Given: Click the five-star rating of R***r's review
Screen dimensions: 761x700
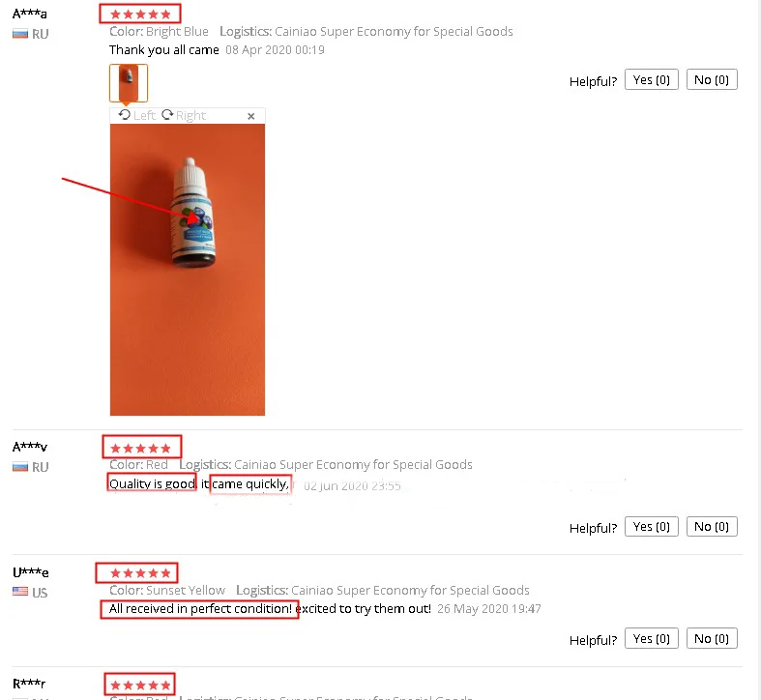Looking at the screenshot, I should [x=140, y=685].
